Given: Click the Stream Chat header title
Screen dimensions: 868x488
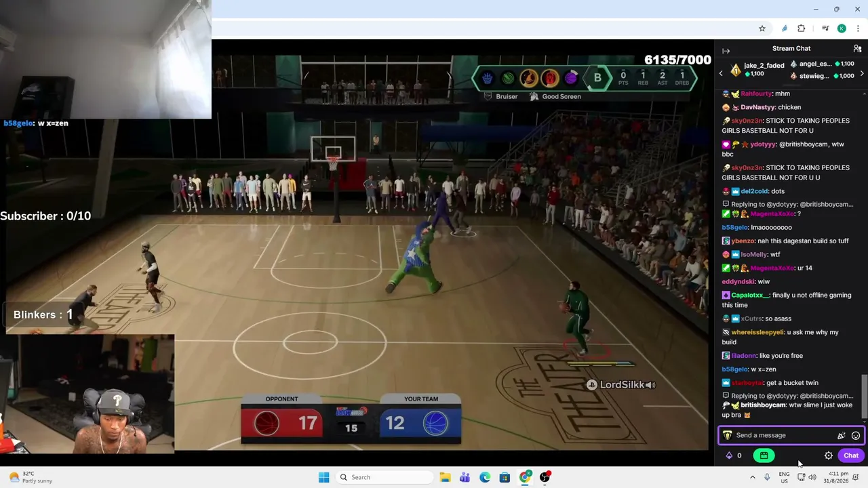Looking at the screenshot, I should [x=791, y=49].
